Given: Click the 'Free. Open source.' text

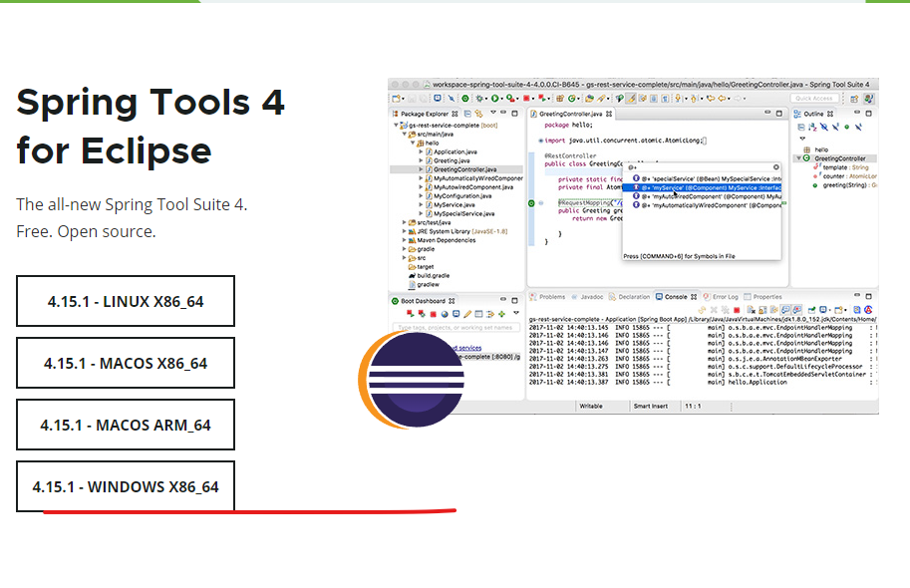Looking at the screenshot, I should click(86, 231).
